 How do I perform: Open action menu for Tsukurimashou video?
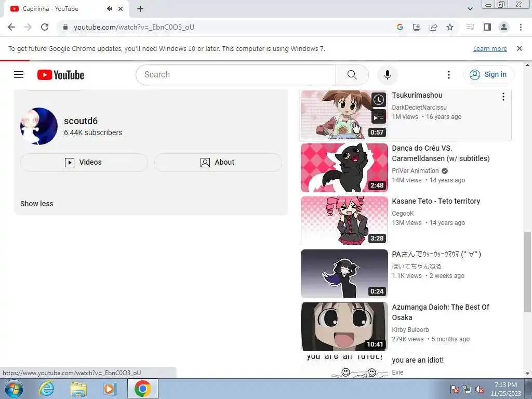pyautogui.click(x=503, y=97)
